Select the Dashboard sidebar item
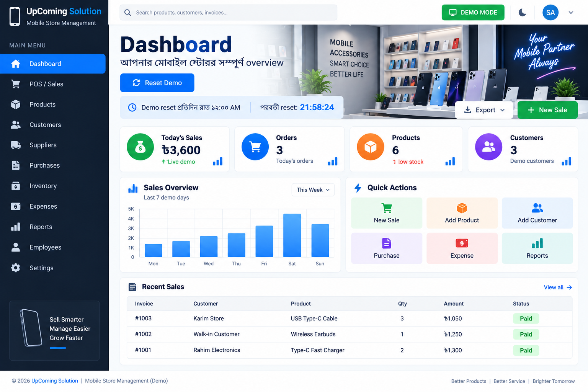The width and height of the screenshot is (588, 392). (x=53, y=64)
